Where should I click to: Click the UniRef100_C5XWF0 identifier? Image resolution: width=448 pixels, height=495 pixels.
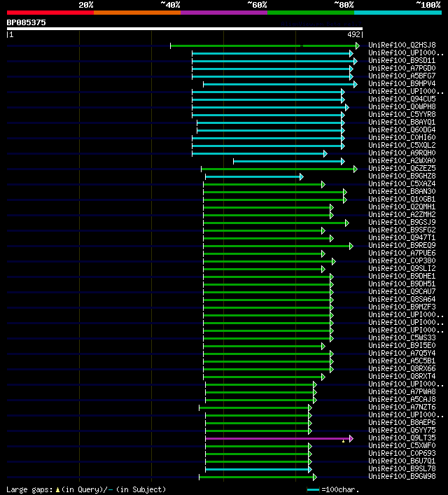pos(402,446)
